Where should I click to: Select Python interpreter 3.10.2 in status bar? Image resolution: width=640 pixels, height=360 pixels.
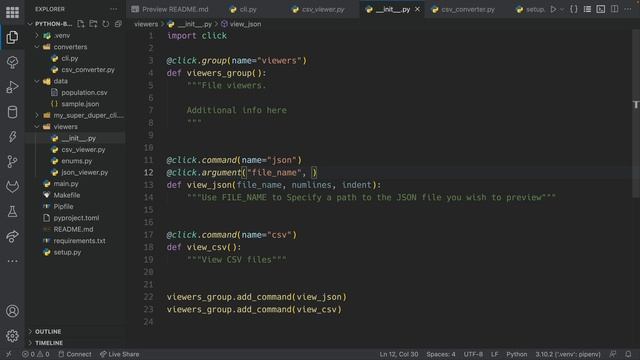(568, 354)
